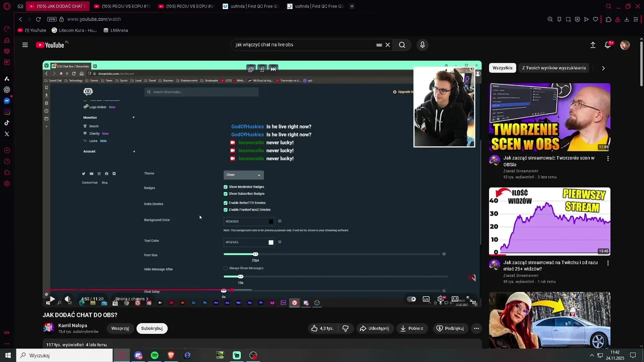
Task: Open Windows notification center
Action: [x=633, y=355]
